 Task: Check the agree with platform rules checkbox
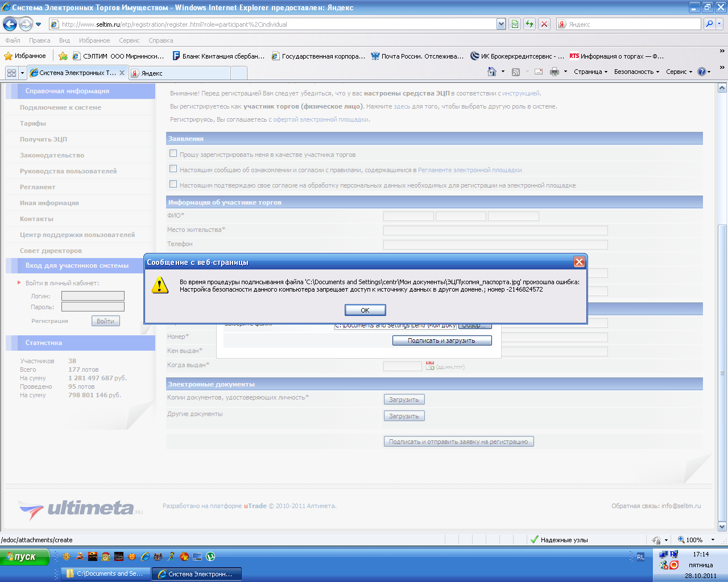173,169
